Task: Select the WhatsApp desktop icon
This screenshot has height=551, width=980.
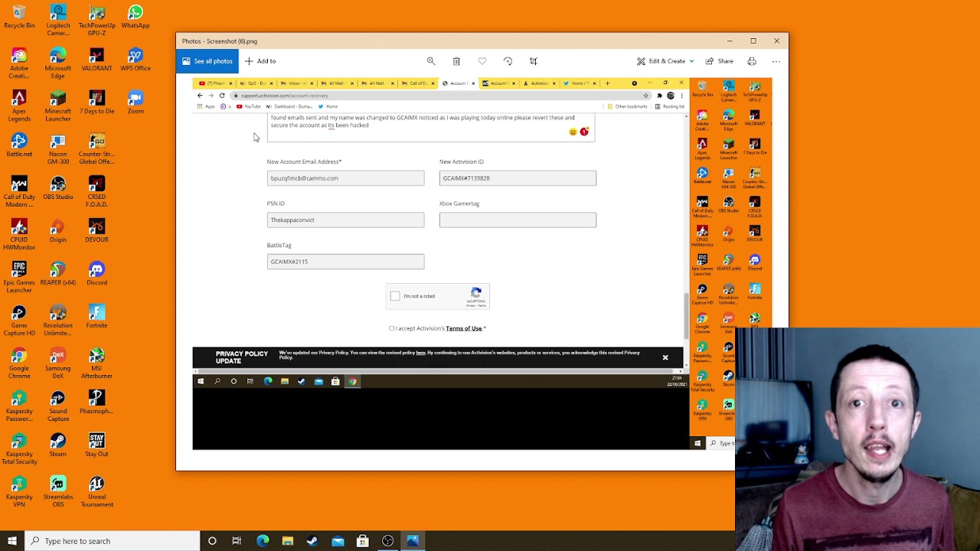Action: [x=136, y=17]
